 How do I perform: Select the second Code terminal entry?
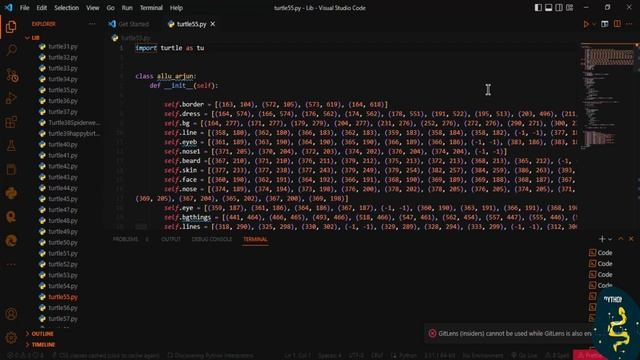pos(600,264)
